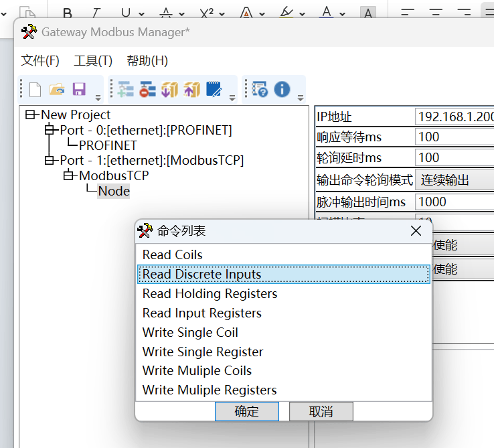
Task: Click the help query toolbar icon
Action: pos(260,89)
